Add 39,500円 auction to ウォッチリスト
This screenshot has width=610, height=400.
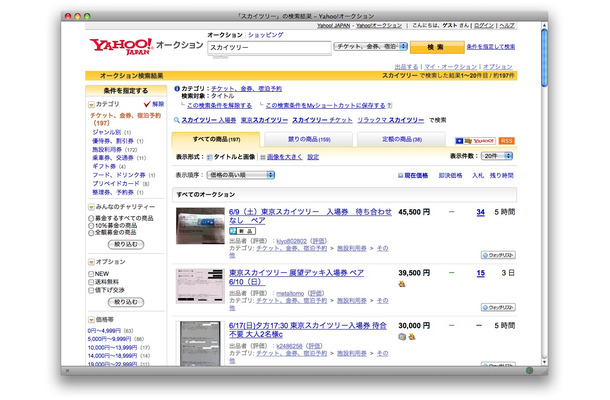coord(498,307)
